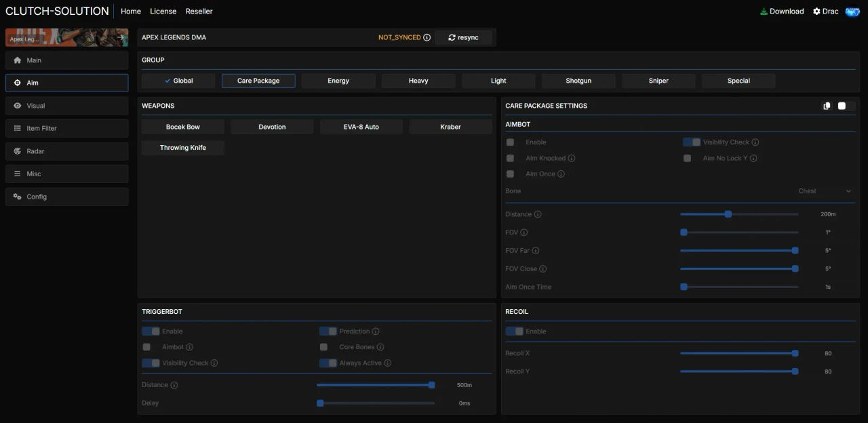Check the Aimbot Enable checkbox
The width and height of the screenshot is (868, 423).
(x=510, y=142)
